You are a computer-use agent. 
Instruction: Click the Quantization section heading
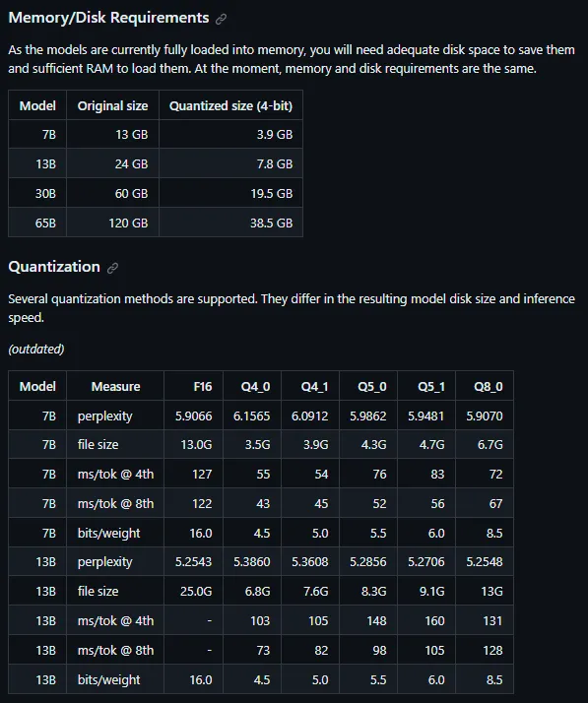pyautogui.click(x=54, y=266)
